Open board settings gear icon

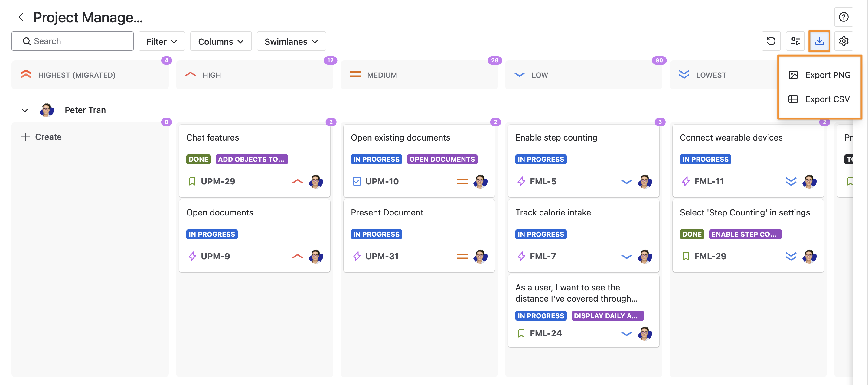pyautogui.click(x=844, y=41)
